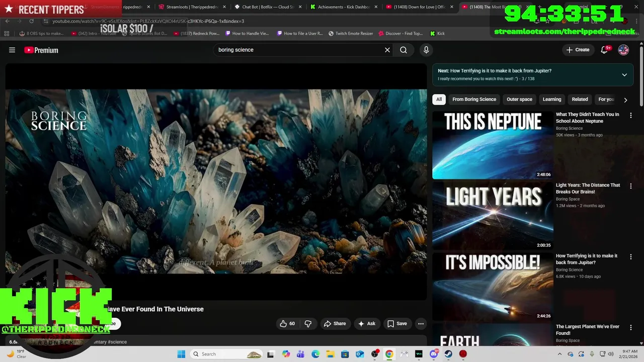The image size is (644, 362).
Task: Open How to File a User R... bookmark
Action: coord(299,34)
